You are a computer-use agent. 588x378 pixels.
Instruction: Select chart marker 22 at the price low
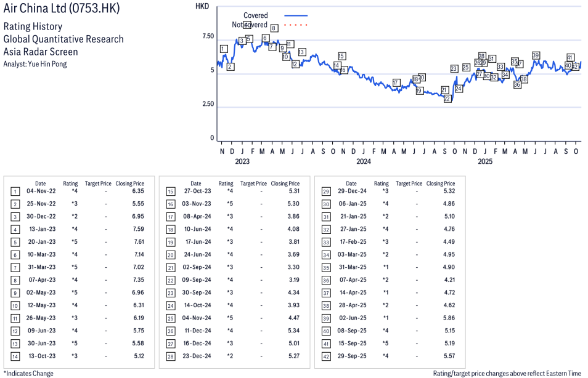447,99
